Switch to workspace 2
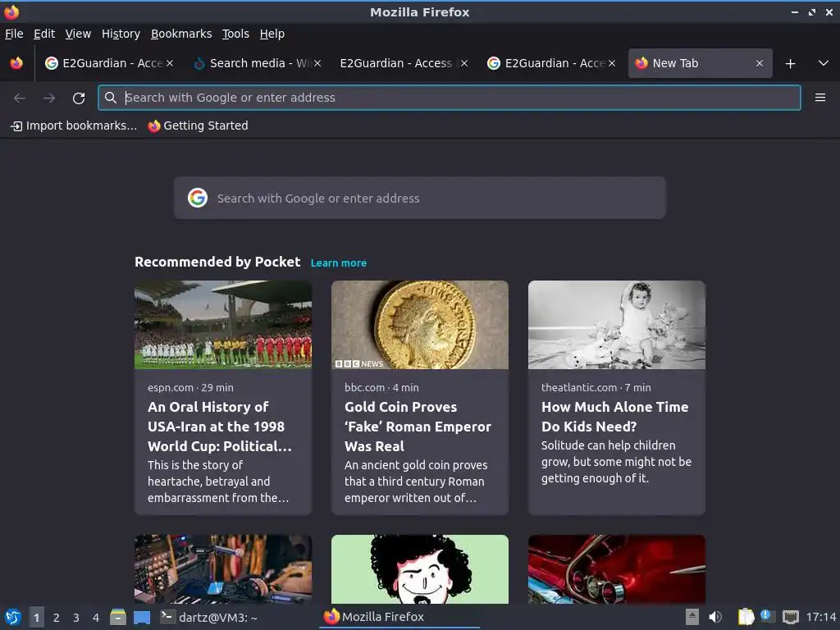This screenshot has height=630, width=840. 57,618
